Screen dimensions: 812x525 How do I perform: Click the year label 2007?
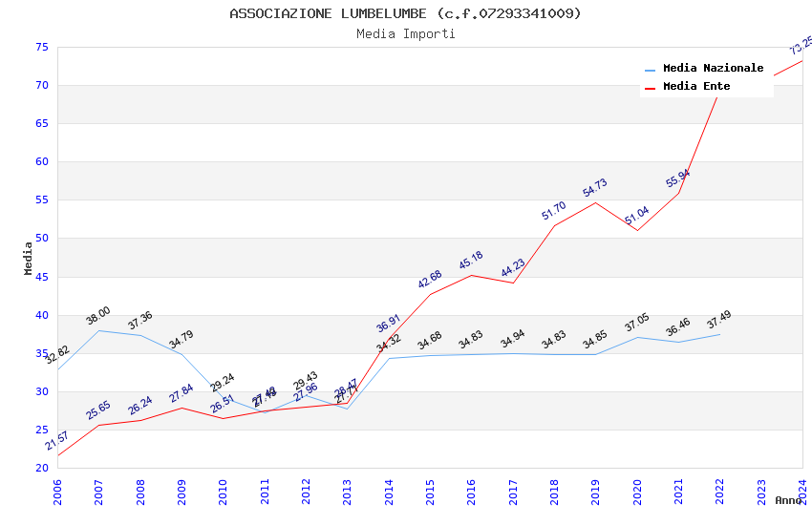click(99, 492)
